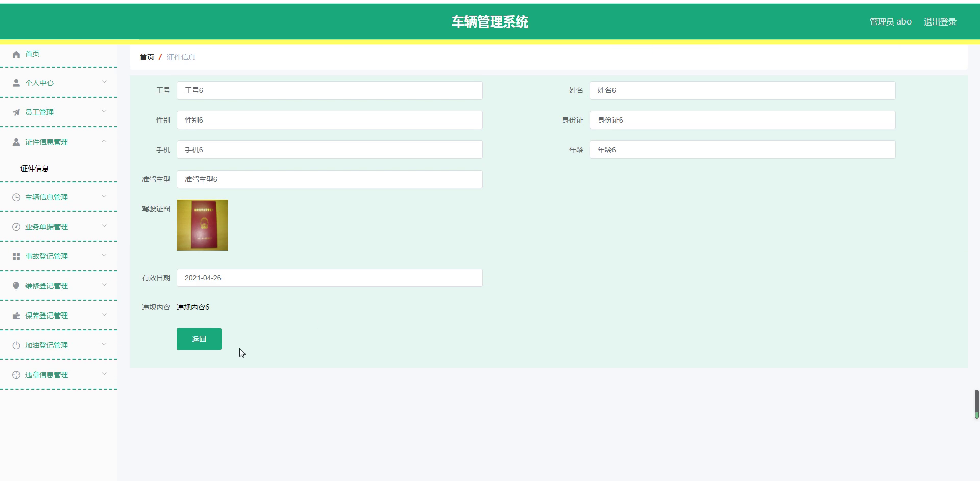Click the clock icon for 车辆信息管理
This screenshot has height=481, width=980.
[16, 197]
